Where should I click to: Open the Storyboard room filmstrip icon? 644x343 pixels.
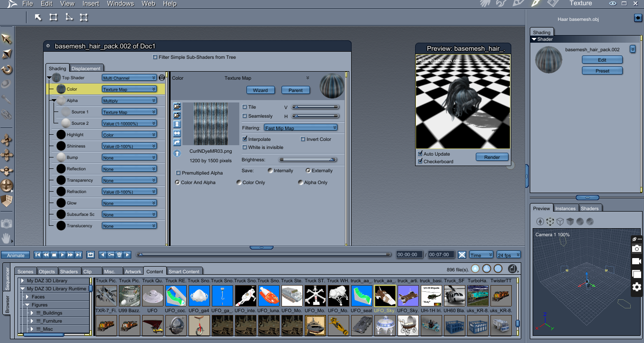point(552,3)
